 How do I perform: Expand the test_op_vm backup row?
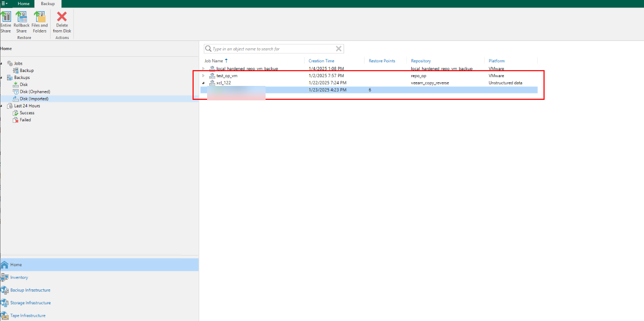[x=203, y=76]
